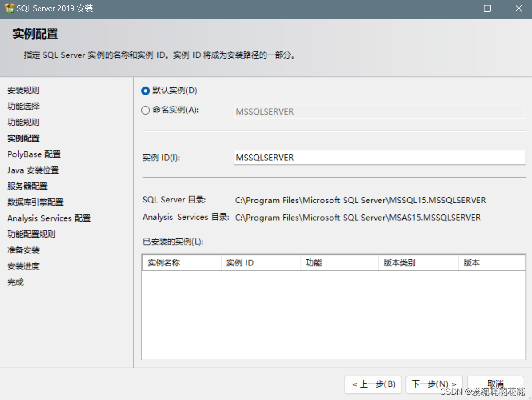Click the 实例 ID(I) label
The height and width of the screenshot is (400, 532).
tap(161, 158)
